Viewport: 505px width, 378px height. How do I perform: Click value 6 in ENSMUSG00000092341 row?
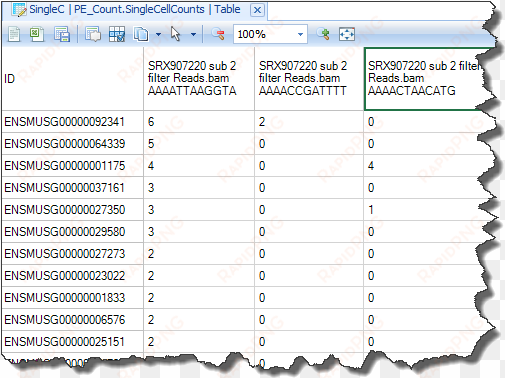pyautogui.click(x=151, y=122)
